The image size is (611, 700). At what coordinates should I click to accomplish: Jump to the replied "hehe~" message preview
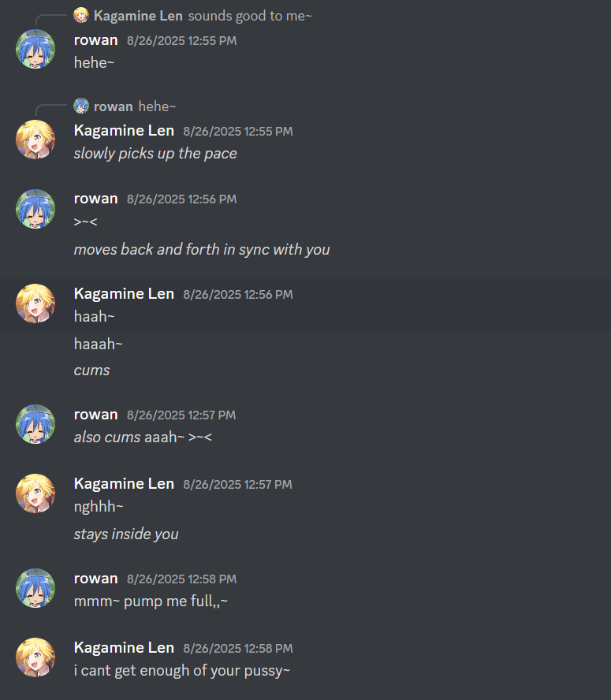pyautogui.click(x=157, y=106)
